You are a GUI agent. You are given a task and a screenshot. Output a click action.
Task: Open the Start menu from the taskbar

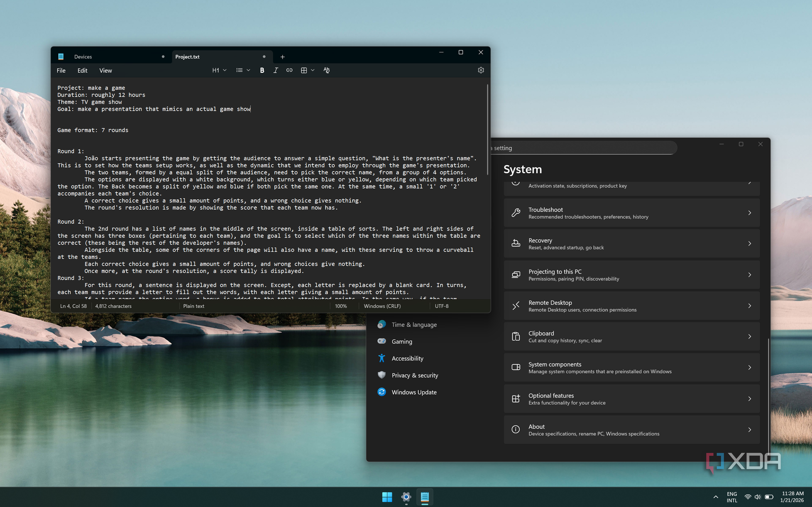click(x=387, y=497)
